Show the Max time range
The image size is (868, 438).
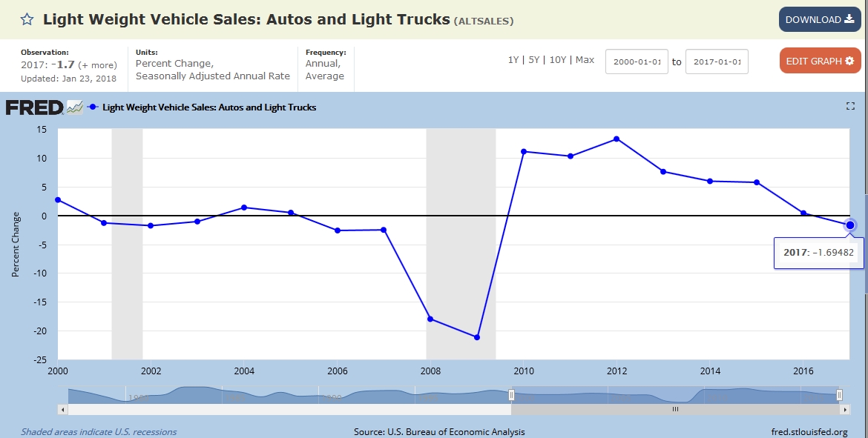585,60
